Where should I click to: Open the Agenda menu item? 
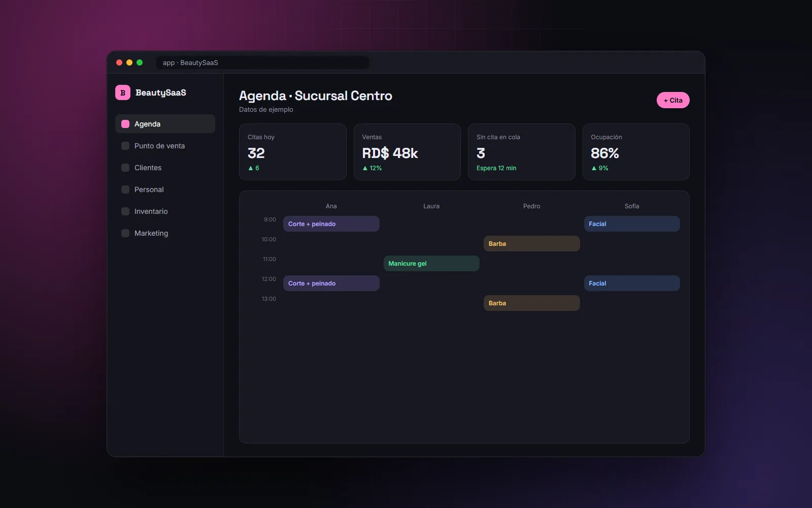(x=165, y=124)
